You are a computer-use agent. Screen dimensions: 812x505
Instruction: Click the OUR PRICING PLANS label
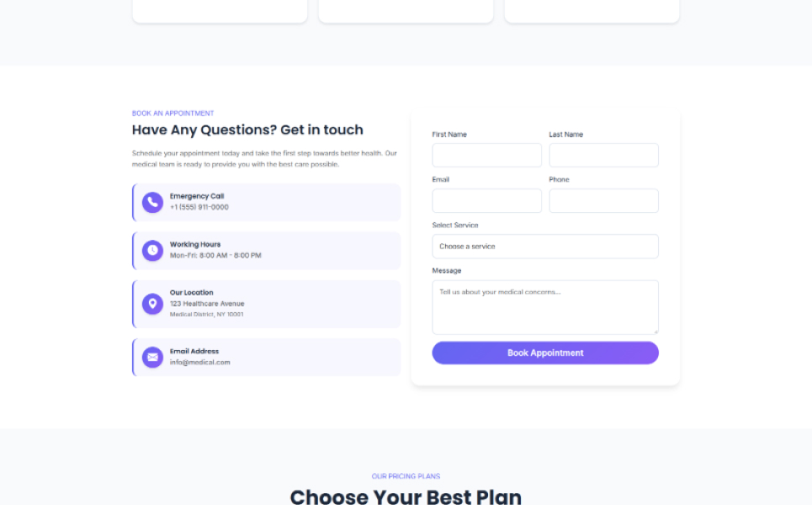pos(406,476)
